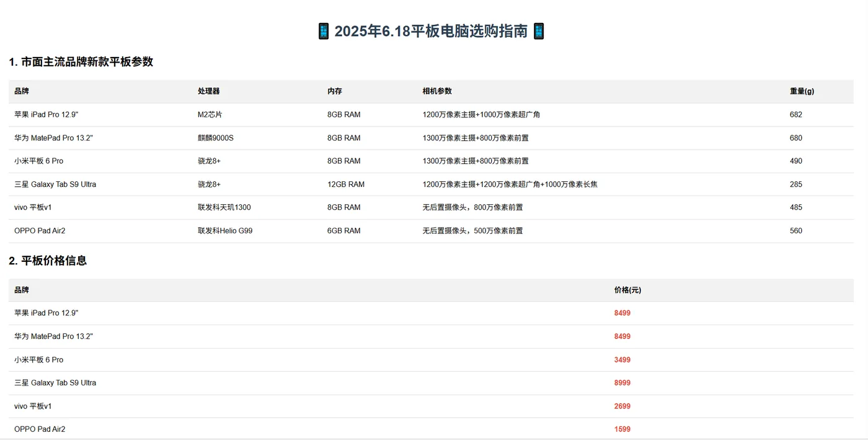
Task: Click camera specs in the 华为 MatePad row
Action: pos(476,138)
